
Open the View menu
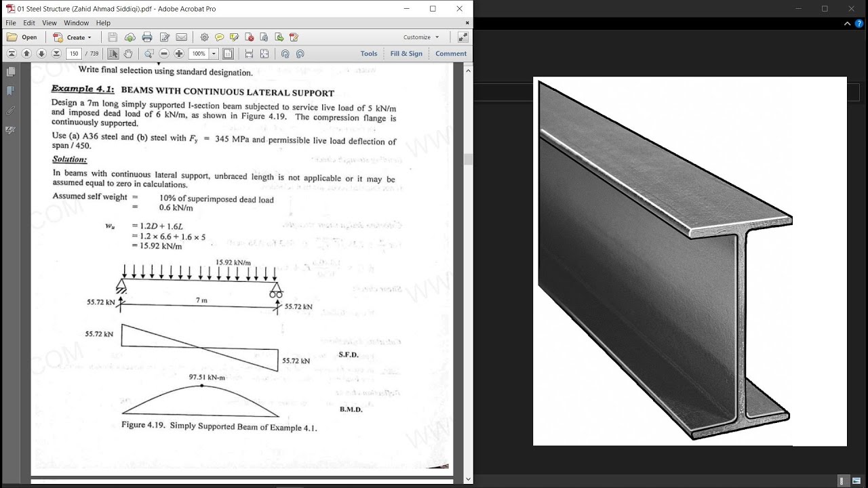coord(50,22)
